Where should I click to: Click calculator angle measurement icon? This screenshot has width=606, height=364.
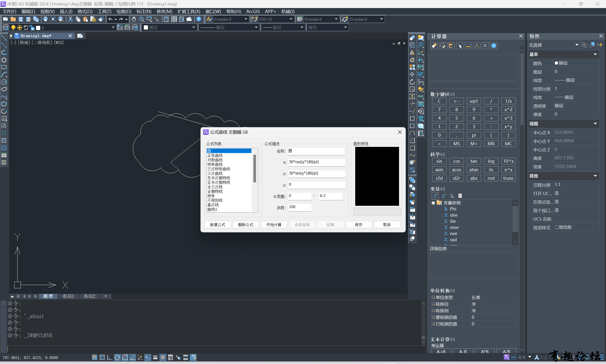point(477,46)
